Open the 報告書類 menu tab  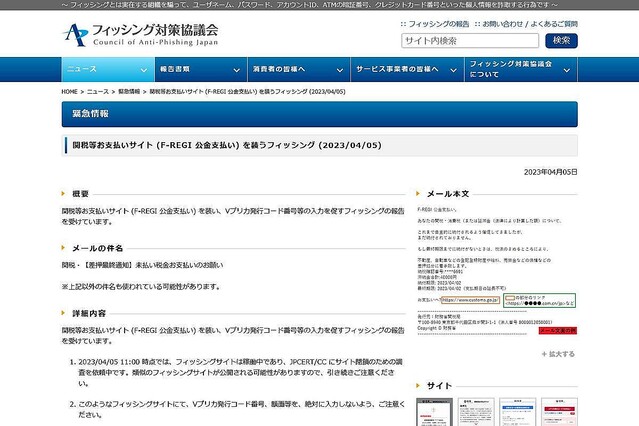coord(201,69)
